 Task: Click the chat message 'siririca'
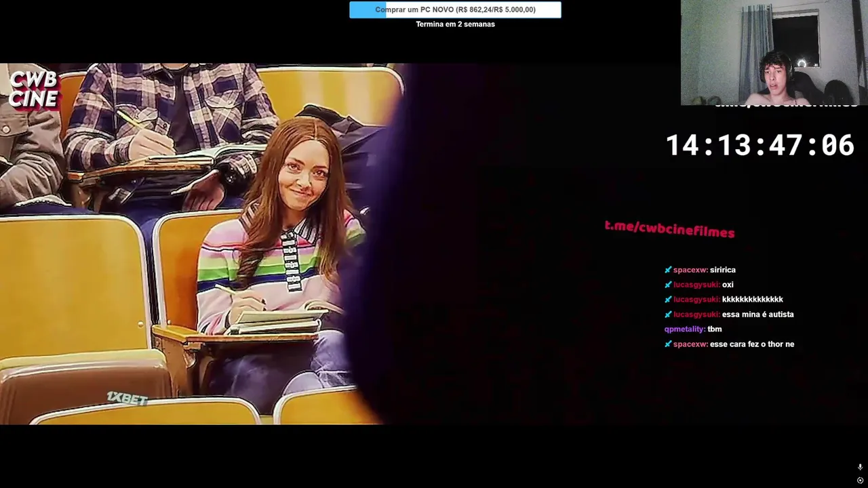[723, 270]
